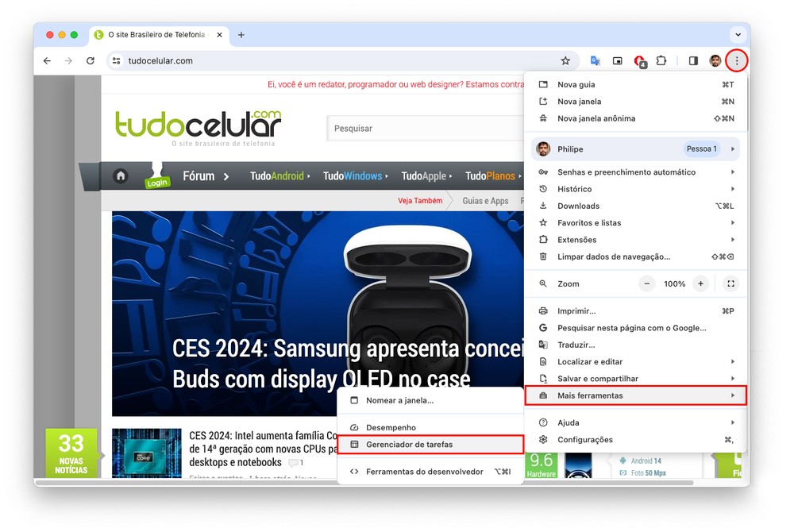Expand the Ajuda submenu
794x532 pixels.
(x=635, y=422)
